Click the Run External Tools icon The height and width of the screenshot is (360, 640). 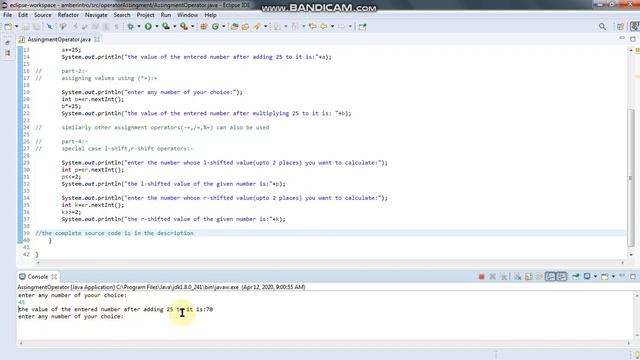click(184, 27)
